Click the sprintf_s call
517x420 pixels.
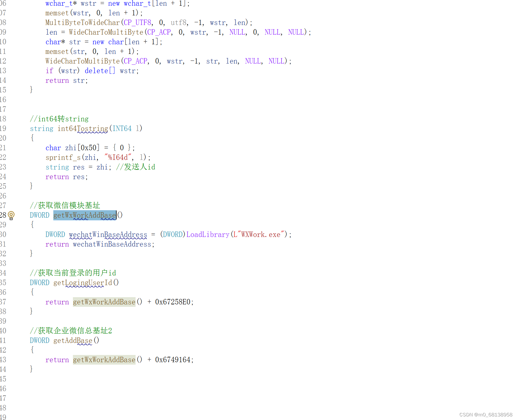coord(63,157)
